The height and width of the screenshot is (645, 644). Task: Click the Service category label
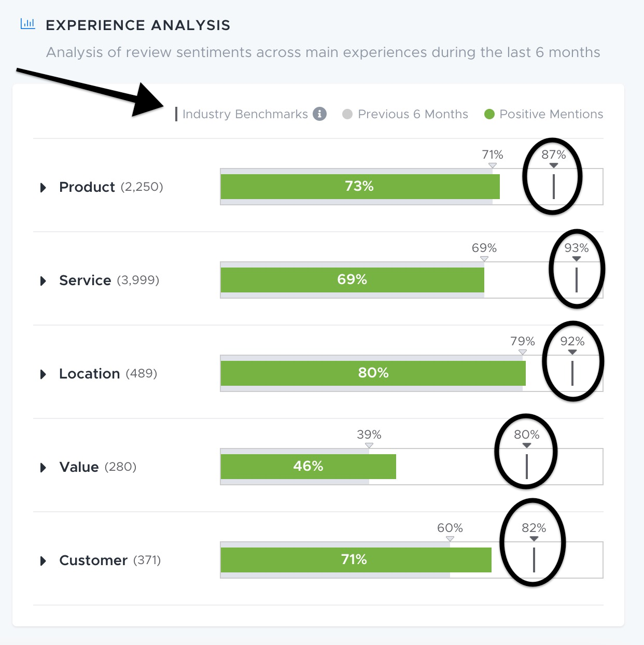pyautogui.click(x=85, y=280)
